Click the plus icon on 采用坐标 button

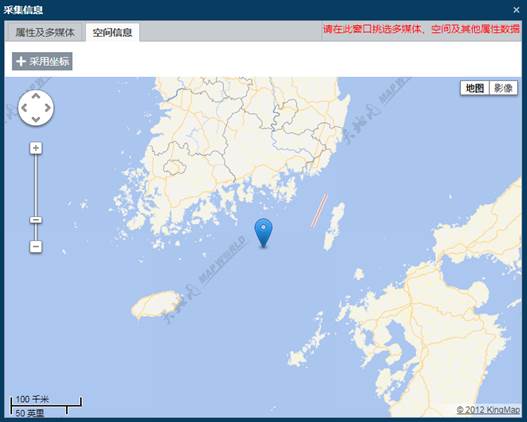(x=21, y=61)
